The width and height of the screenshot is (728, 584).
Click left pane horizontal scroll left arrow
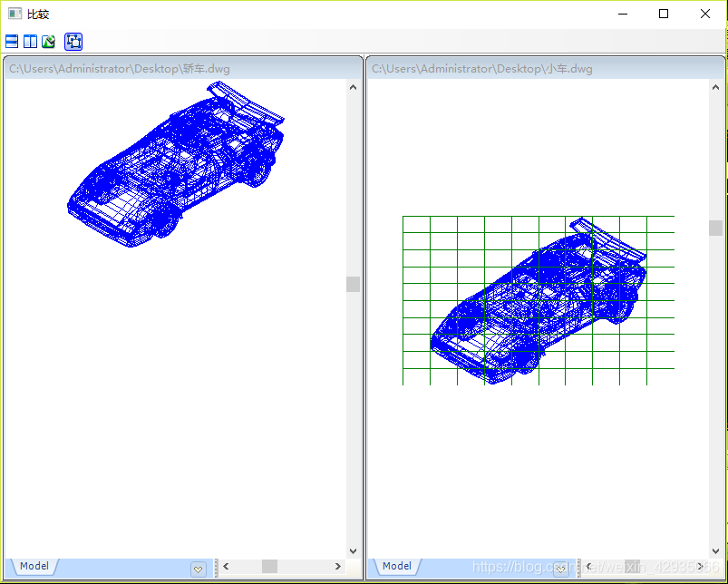click(226, 567)
